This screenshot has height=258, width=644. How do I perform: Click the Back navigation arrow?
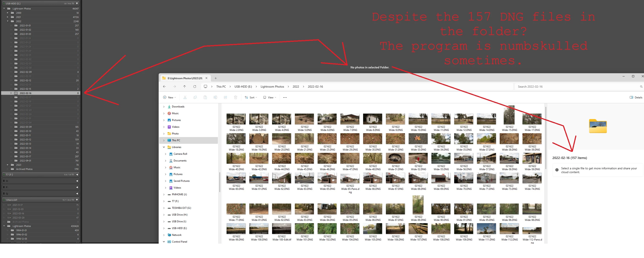point(164,87)
